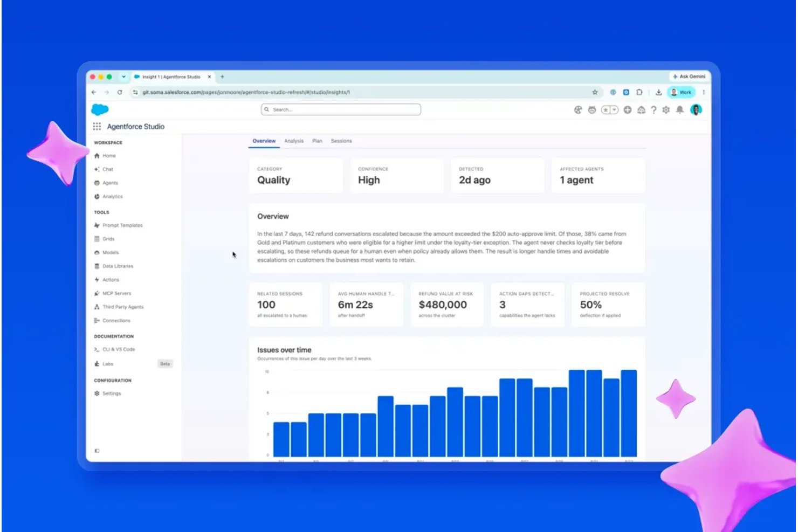Open Chrome downloads icon

point(658,92)
